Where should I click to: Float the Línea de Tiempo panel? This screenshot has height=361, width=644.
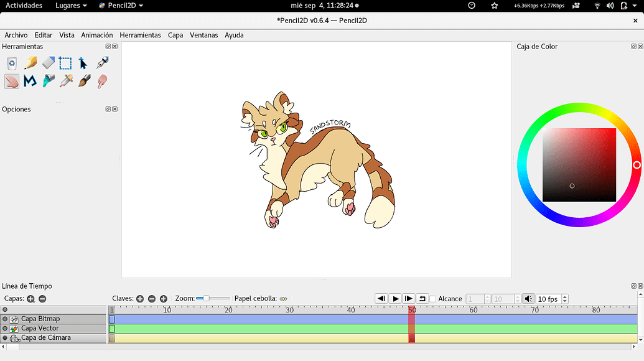point(633,286)
